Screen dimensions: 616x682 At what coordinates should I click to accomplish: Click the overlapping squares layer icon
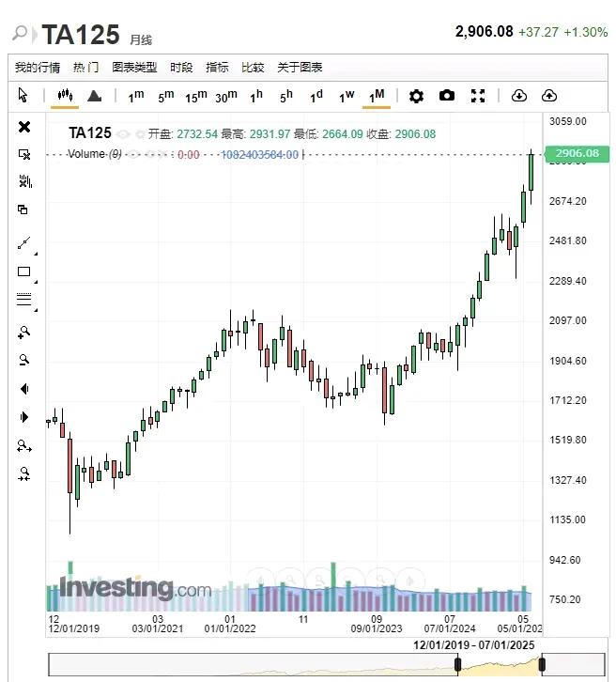click(23, 209)
